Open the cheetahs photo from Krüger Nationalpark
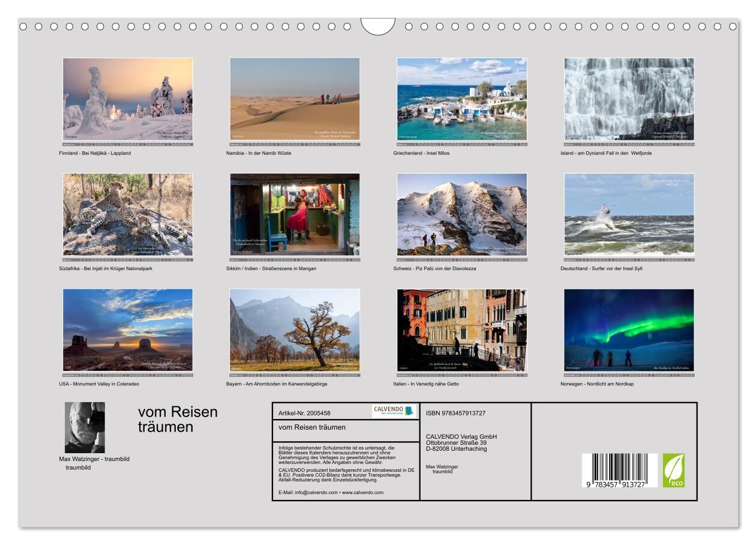 point(128,215)
